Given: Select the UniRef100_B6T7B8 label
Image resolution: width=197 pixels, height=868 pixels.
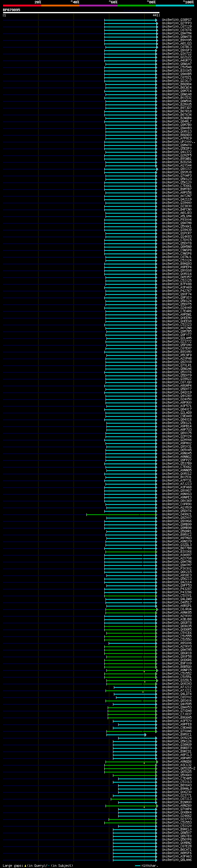Looking at the screenshot, I should tap(177, 548).
